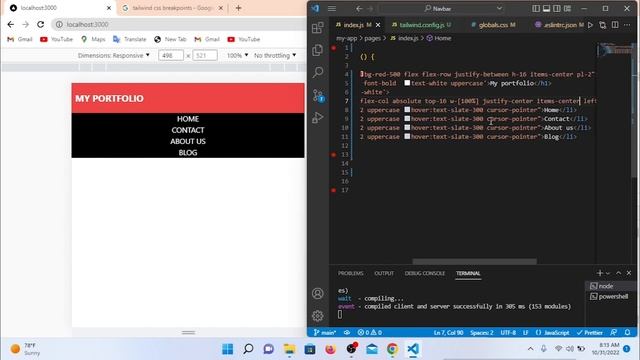Open the notifications bell in status bar

point(627,332)
